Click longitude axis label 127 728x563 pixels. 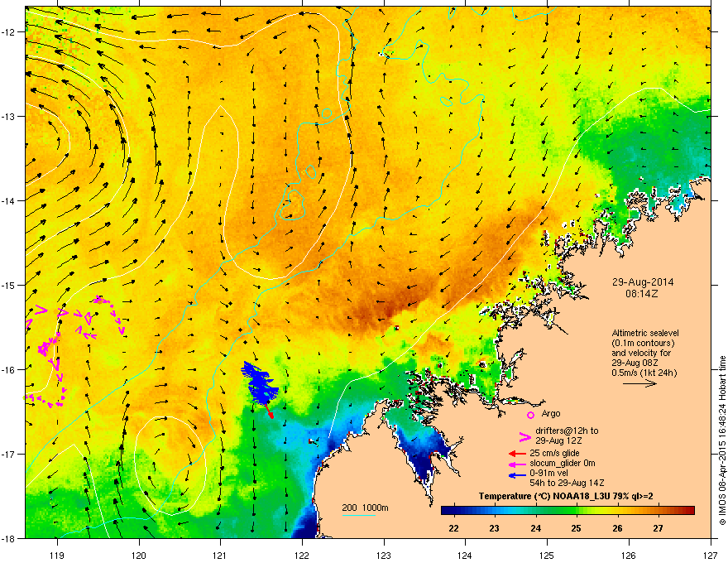coord(711,555)
